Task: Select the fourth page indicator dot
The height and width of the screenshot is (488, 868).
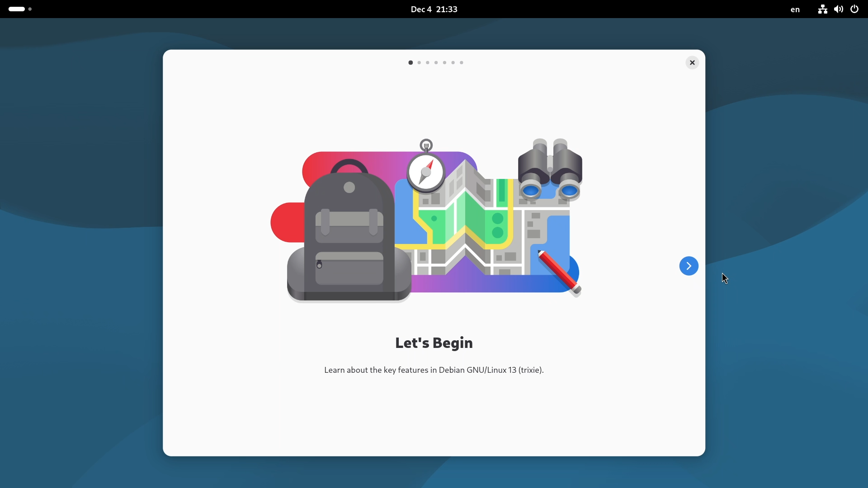Action: point(436,63)
